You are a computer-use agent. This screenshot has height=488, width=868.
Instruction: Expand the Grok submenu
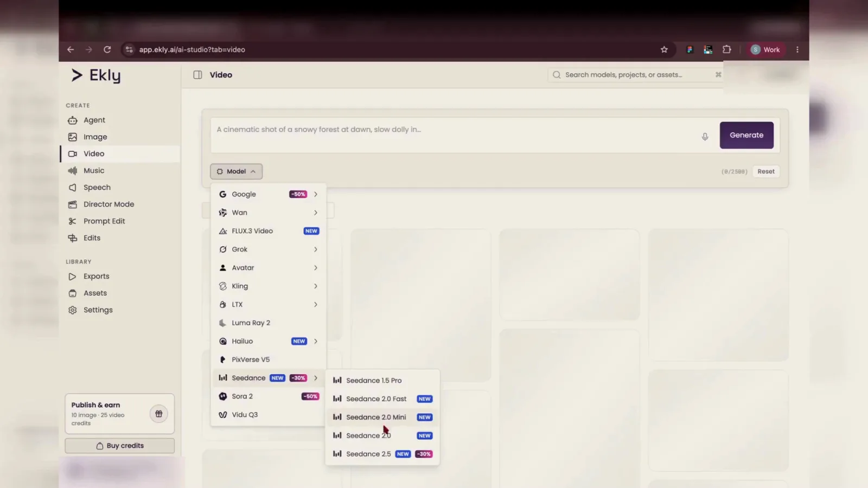pos(269,249)
